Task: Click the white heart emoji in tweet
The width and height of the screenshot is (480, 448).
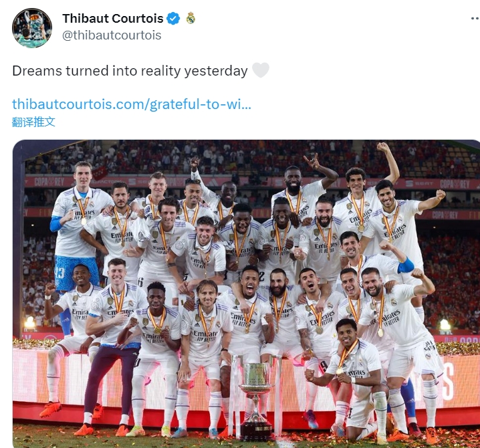Action: pyautogui.click(x=261, y=70)
